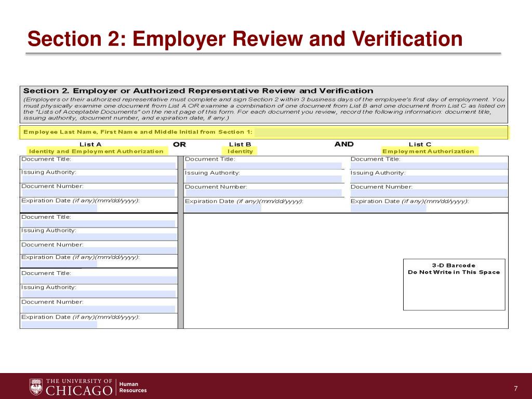
Task: Click third List A Document Number field
Action: coord(99,309)
